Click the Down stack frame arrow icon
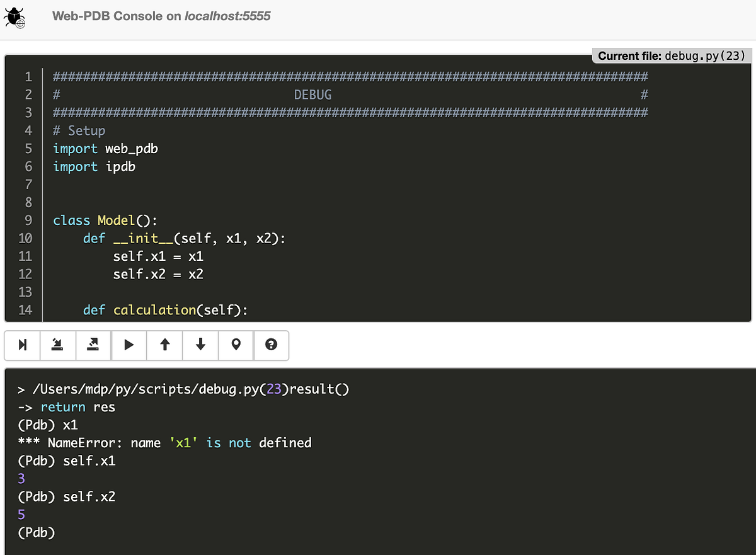 (200, 345)
